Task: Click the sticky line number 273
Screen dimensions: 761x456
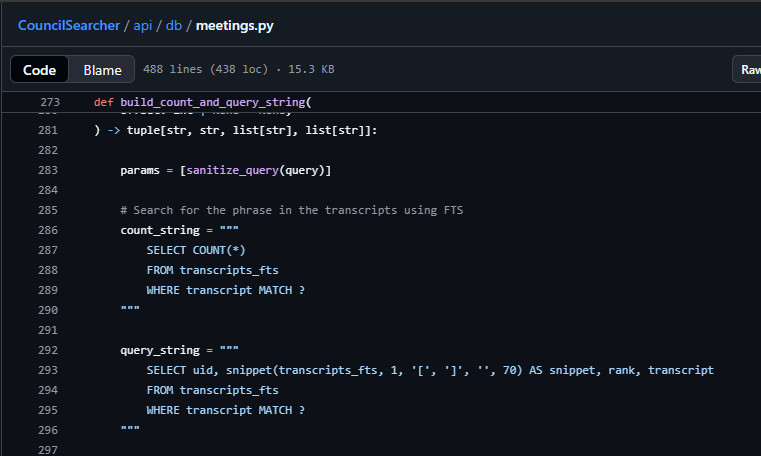Action: [x=50, y=102]
